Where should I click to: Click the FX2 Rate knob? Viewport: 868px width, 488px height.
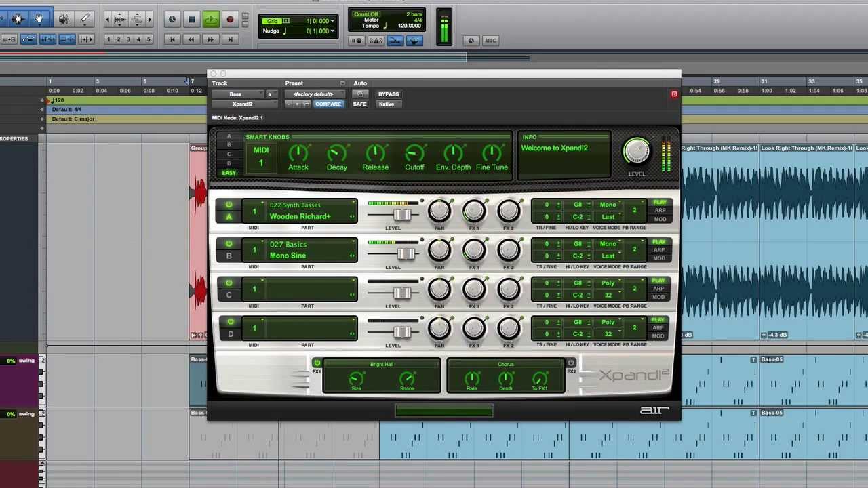pos(471,378)
